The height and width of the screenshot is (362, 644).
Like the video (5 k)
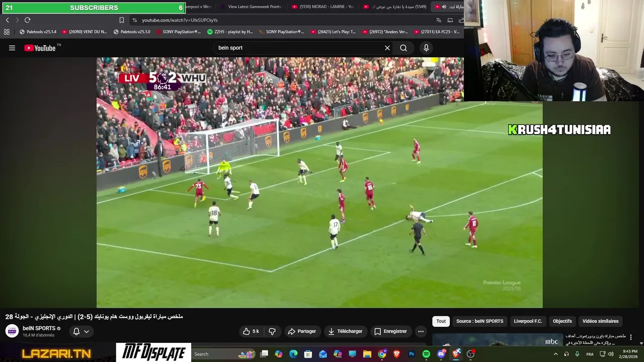(252, 331)
